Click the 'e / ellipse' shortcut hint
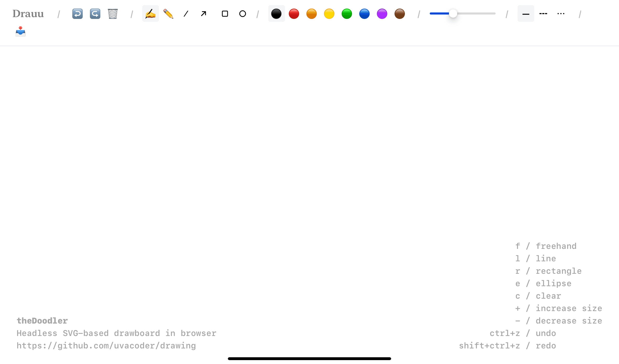 pyautogui.click(x=543, y=283)
